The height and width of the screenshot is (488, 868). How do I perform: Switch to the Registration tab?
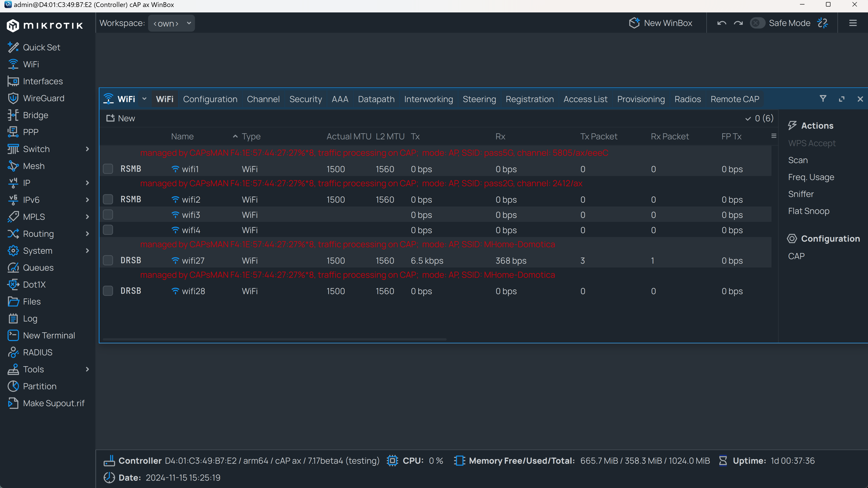530,99
